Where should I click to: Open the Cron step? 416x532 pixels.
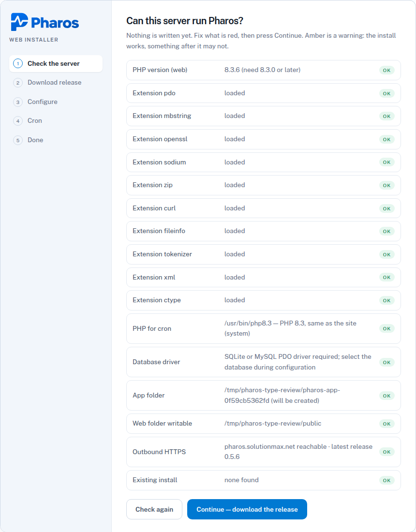[56, 121]
